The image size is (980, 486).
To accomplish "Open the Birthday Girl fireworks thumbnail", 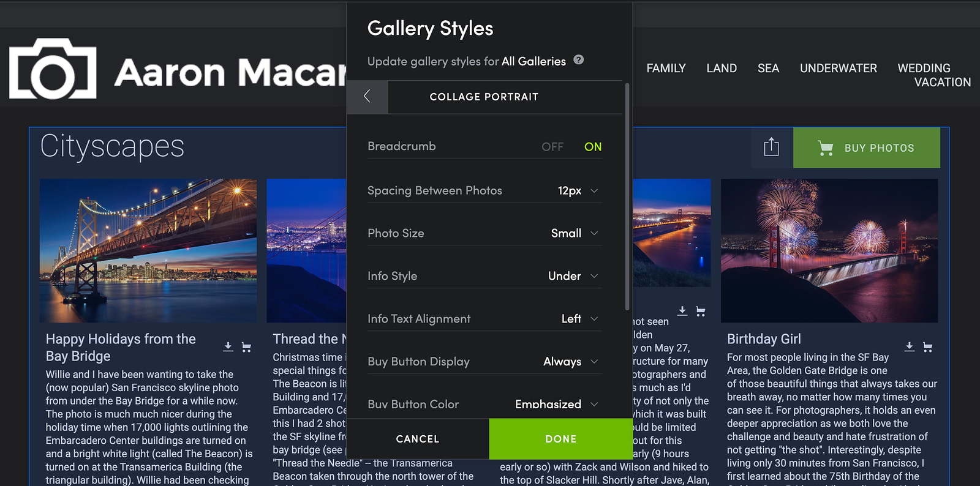I will tap(829, 250).
